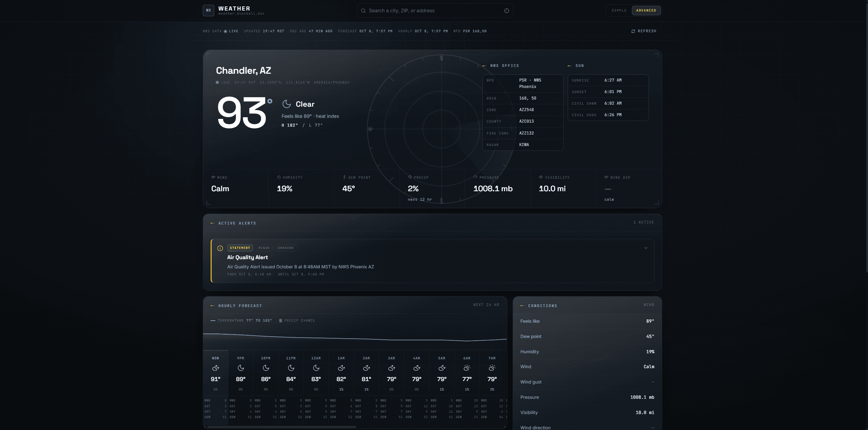Image resolution: width=868 pixels, height=430 pixels.
Task: Click the '1 ACTIVE' alerts count
Action: pos(643,222)
